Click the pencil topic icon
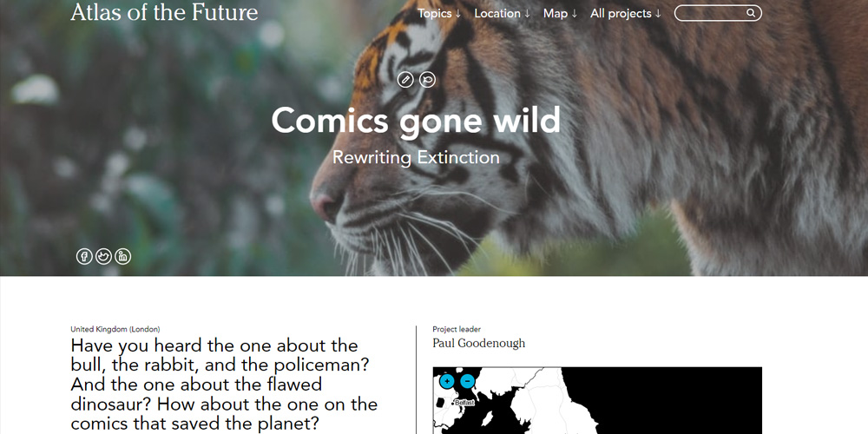This screenshot has width=868, height=434. (x=405, y=80)
